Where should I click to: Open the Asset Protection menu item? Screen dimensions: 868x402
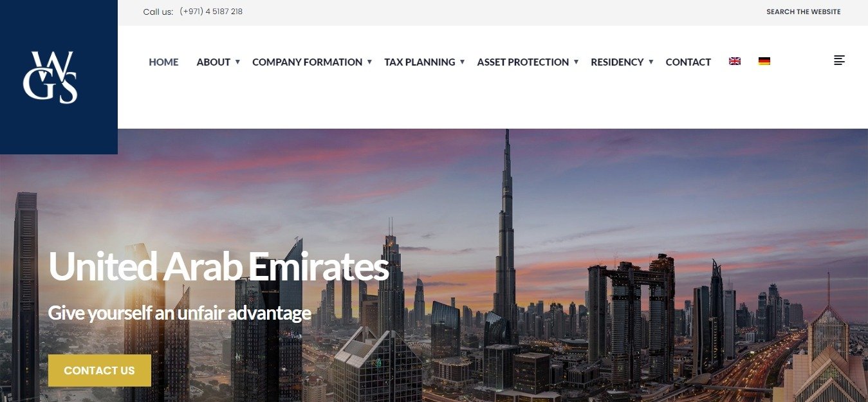click(523, 62)
